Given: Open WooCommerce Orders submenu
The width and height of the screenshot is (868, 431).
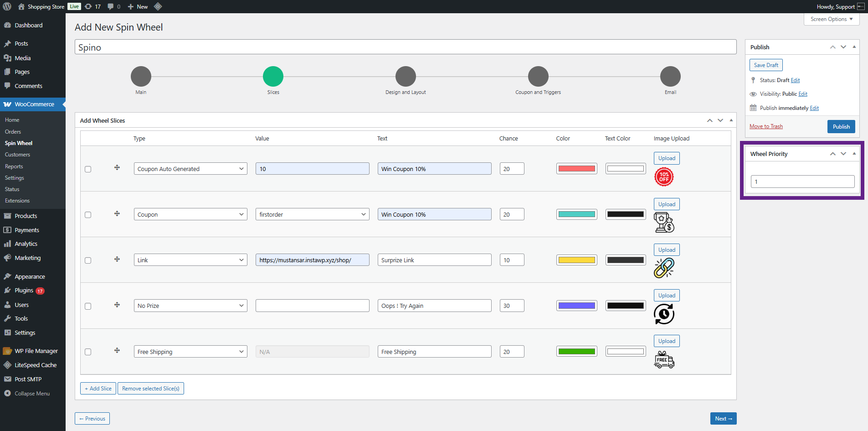Looking at the screenshot, I should [13, 132].
